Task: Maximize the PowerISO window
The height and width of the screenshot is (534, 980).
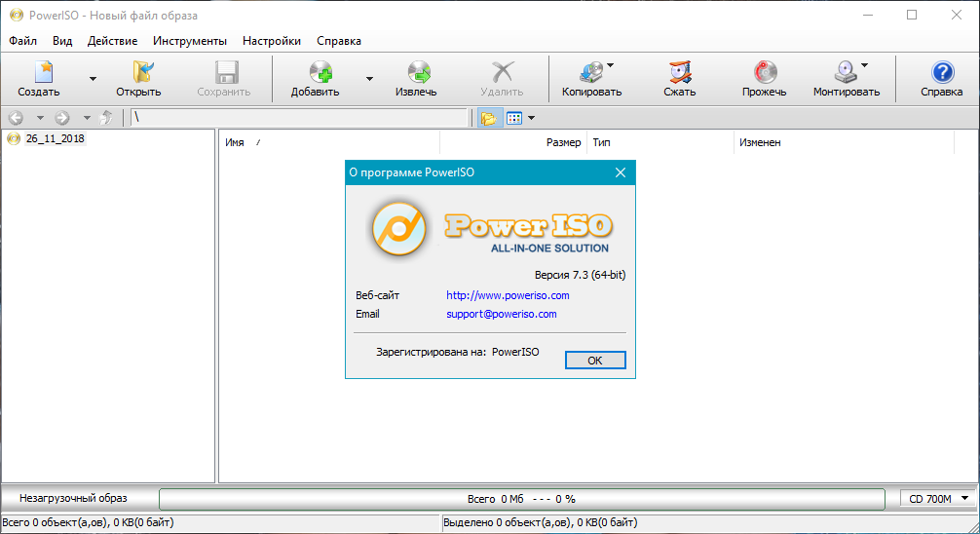Action: point(912,15)
